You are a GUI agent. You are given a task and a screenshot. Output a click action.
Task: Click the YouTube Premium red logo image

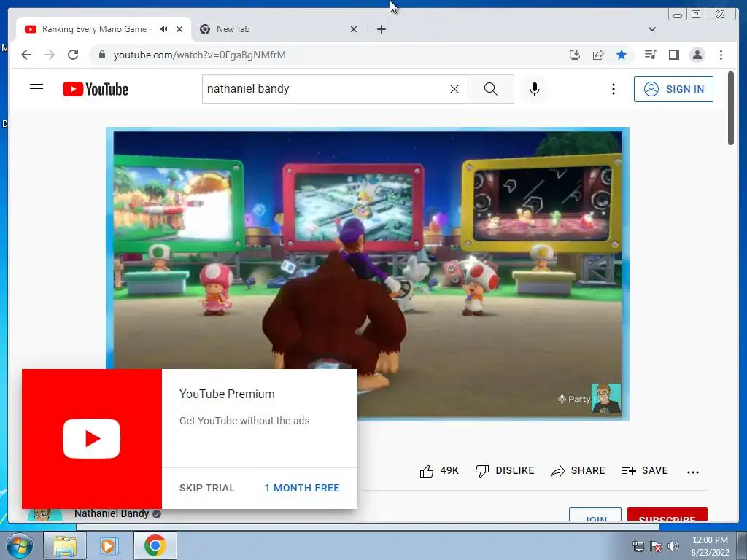click(x=92, y=438)
